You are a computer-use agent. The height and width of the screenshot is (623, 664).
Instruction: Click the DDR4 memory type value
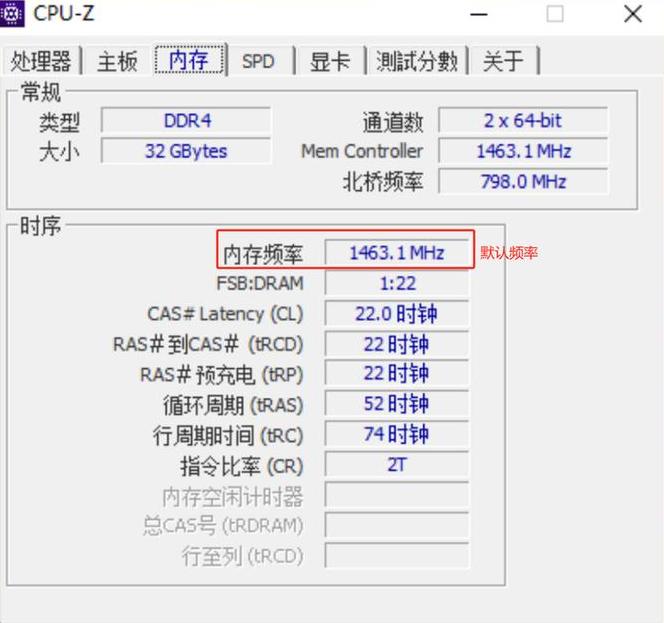pyautogui.click(x=186, y=121)
